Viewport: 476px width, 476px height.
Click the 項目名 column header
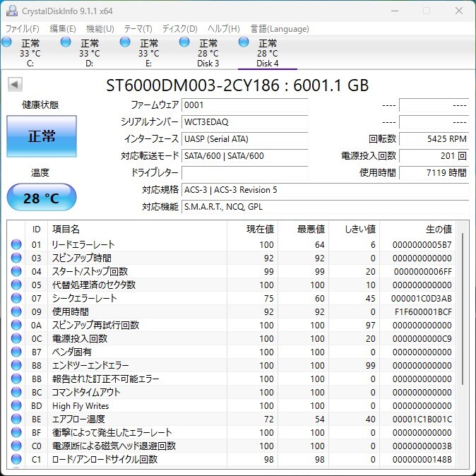click(137, 230)
